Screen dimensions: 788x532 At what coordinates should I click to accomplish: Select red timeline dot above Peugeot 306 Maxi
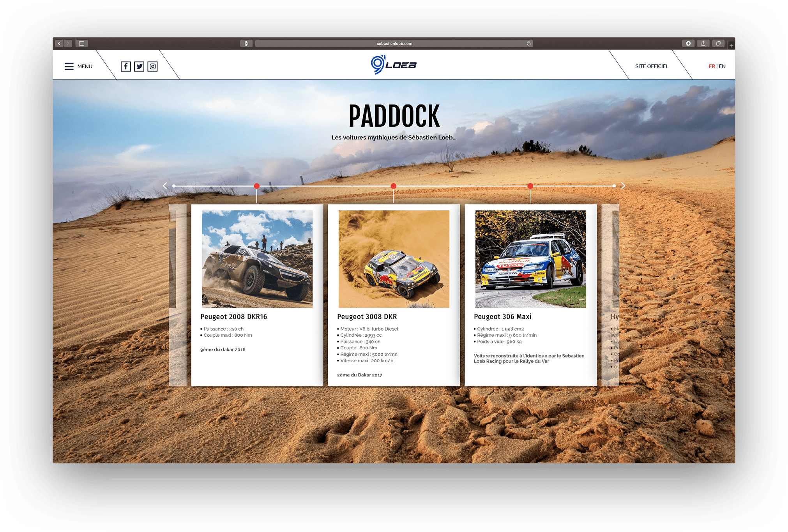click(530, 186)
